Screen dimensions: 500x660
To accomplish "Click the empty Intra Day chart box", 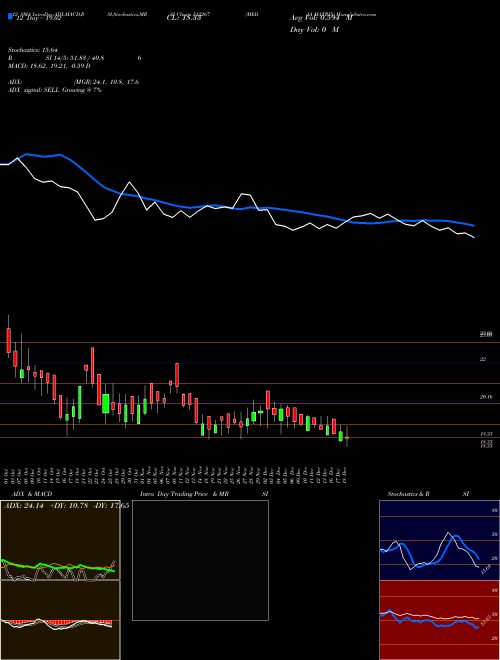I will 200,560.
